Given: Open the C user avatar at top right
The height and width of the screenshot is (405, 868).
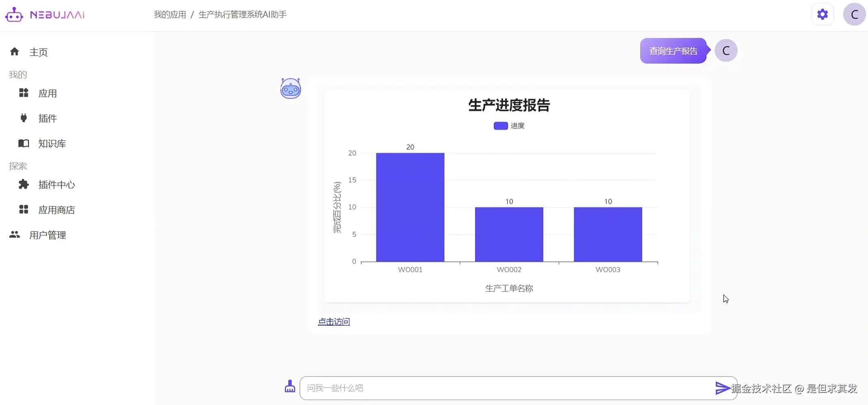Looking at the screenshot, I should coord(854,14).
